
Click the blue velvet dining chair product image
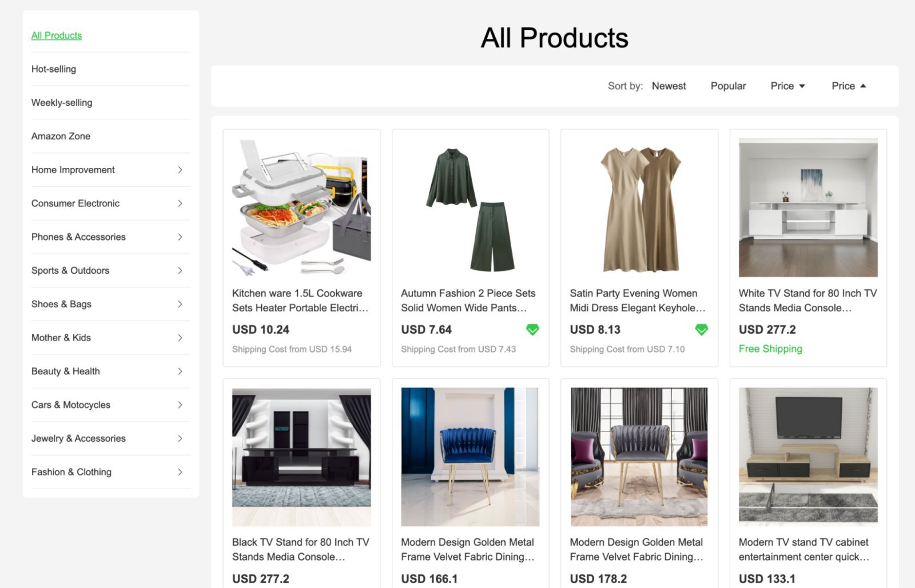470,455
